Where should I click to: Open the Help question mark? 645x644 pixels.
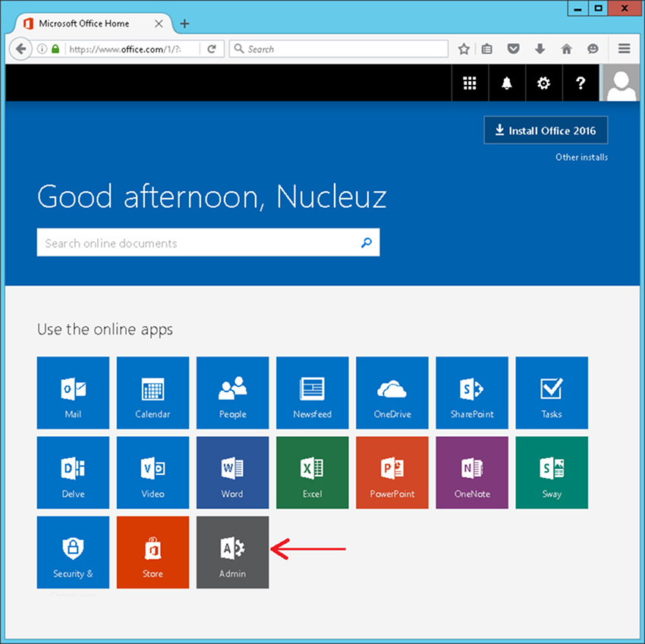click(x=580, y=83)
